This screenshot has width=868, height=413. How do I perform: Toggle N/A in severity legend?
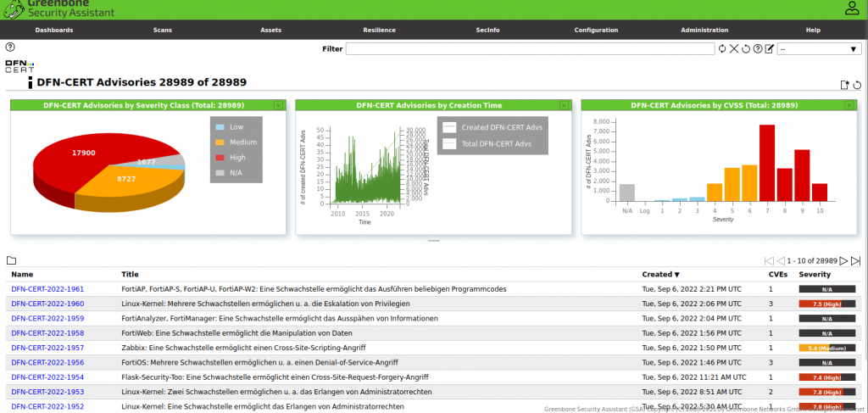(229, 173)
